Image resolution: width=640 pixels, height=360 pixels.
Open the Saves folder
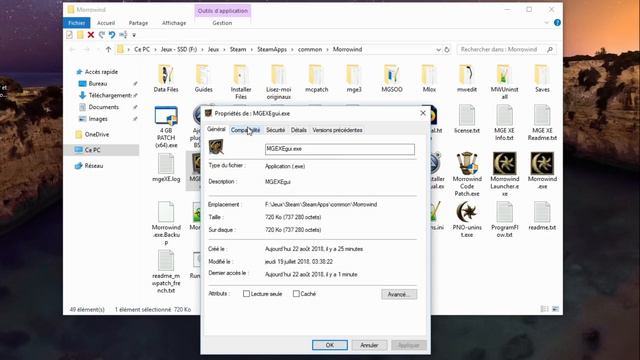click(x=542, y=78)
